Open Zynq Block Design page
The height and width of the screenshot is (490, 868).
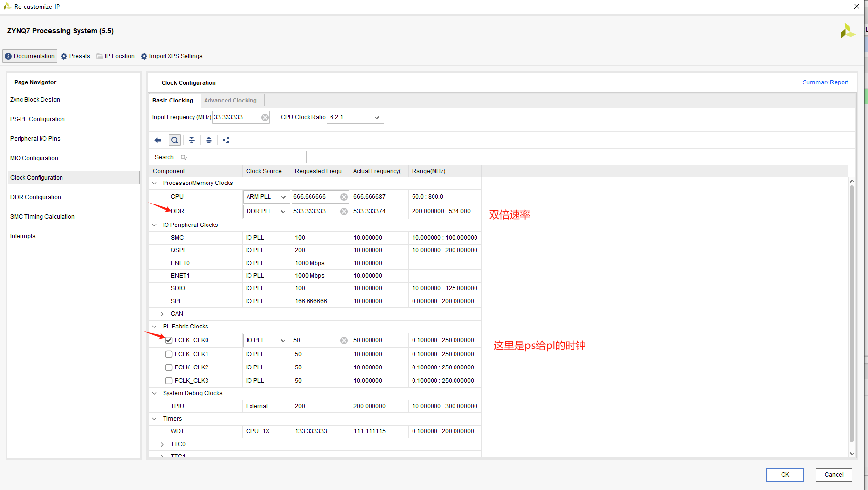coord(35,100)
